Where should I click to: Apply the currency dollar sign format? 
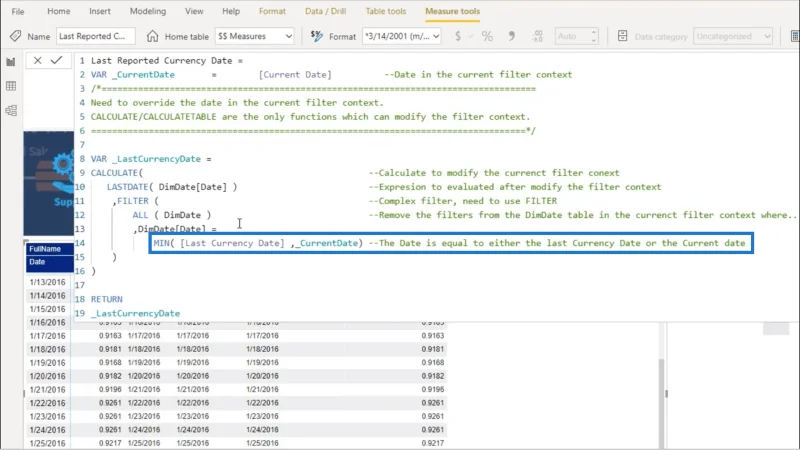(458, 36)
